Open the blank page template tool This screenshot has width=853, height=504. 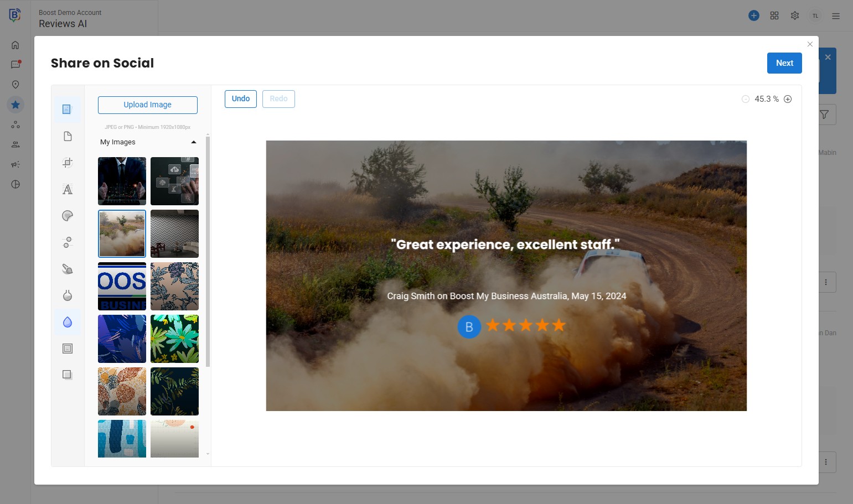(68, 136)
